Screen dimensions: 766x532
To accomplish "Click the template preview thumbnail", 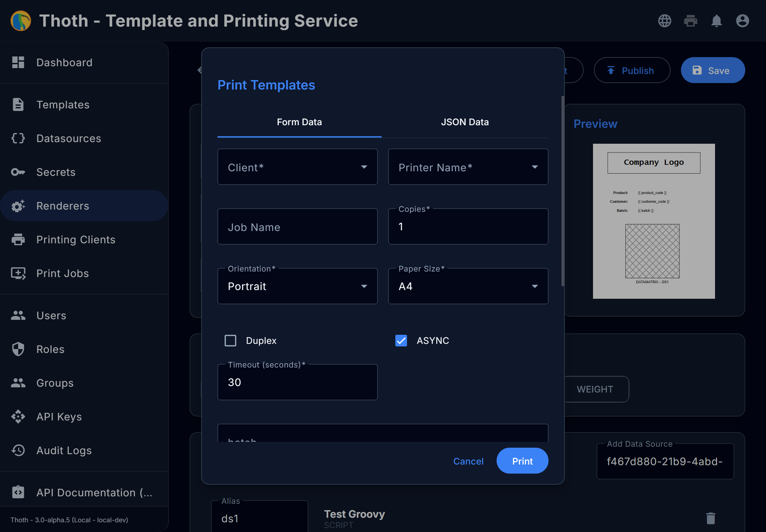I will pos(654,221).
